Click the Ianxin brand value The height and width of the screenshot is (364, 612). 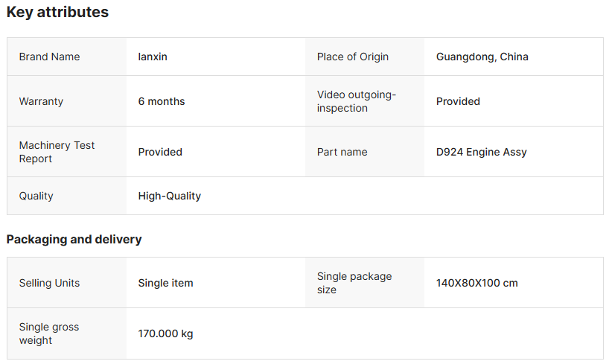pos(153,57)
